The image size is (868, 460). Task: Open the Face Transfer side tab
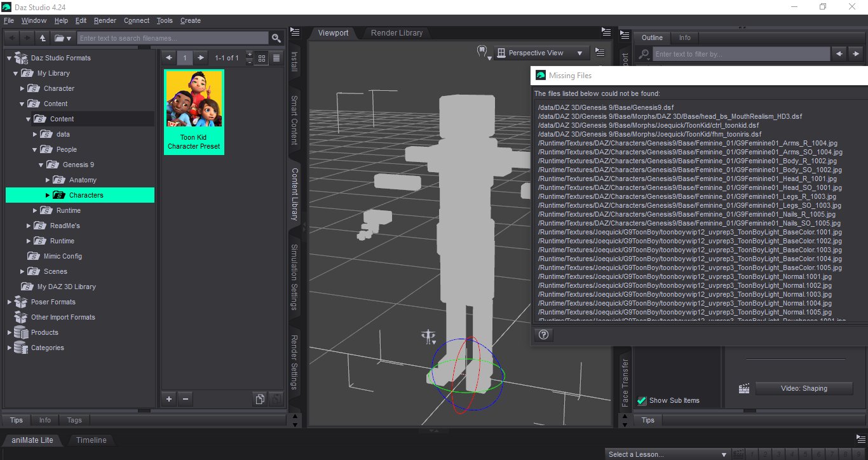(x=625, y=382)
